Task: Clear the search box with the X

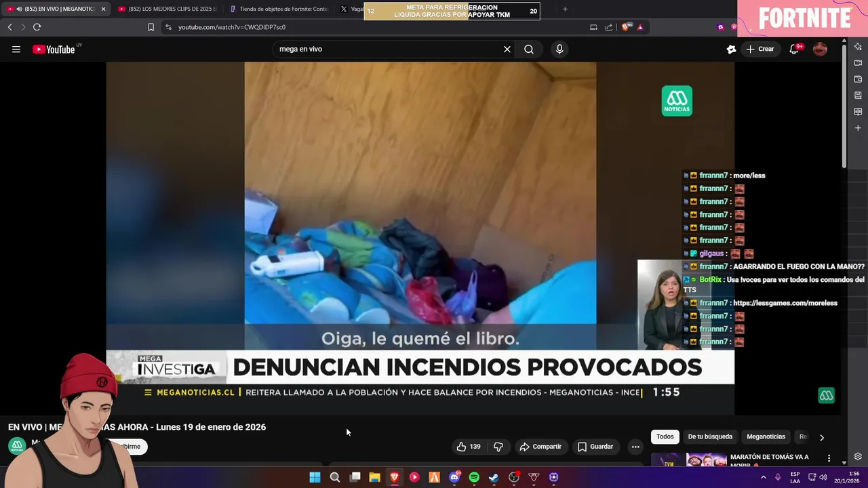Action: (x=507, y=49)
